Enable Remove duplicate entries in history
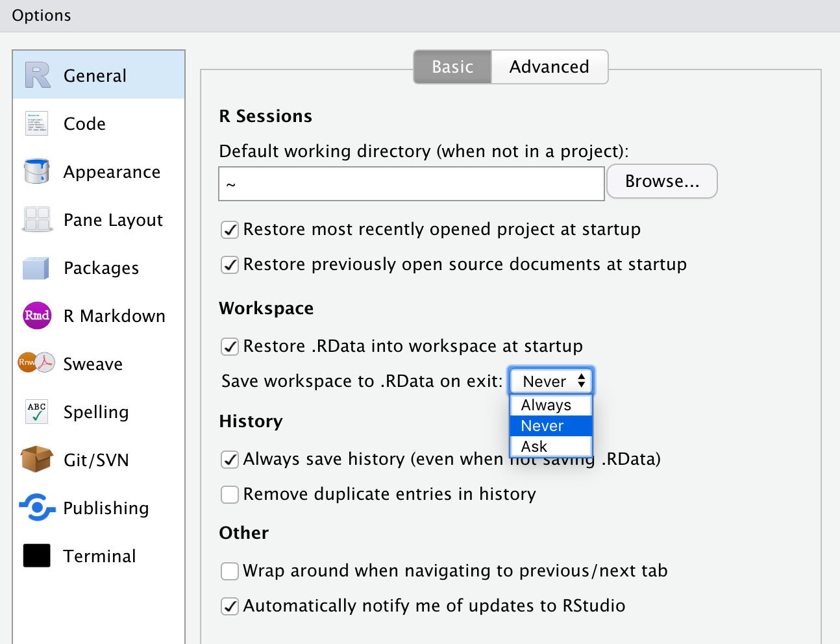Screen dimensions: 840x644 point(230,495)
